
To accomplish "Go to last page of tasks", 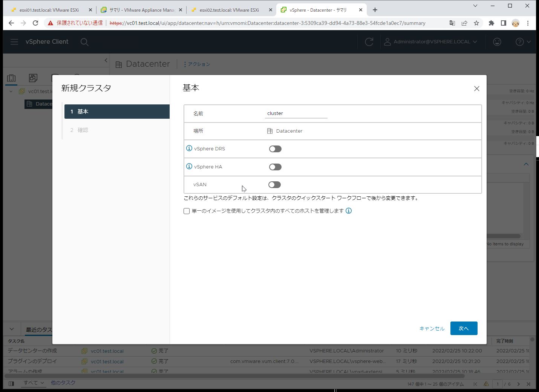I will (x=528, y=384).
